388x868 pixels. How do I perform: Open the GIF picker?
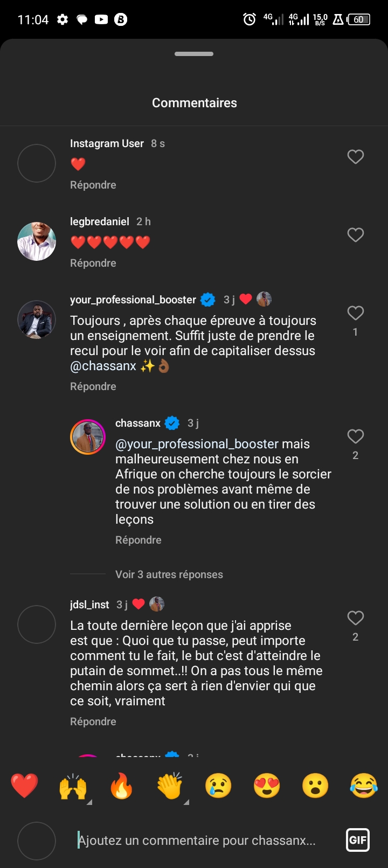(x=358, y=840)
